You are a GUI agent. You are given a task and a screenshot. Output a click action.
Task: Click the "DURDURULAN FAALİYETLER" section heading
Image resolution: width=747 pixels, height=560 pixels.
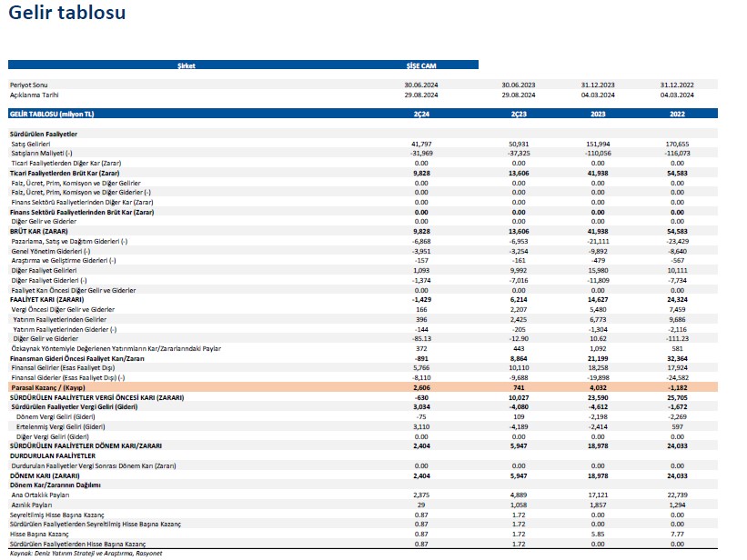pyautogui.click(x=45, y=455)
